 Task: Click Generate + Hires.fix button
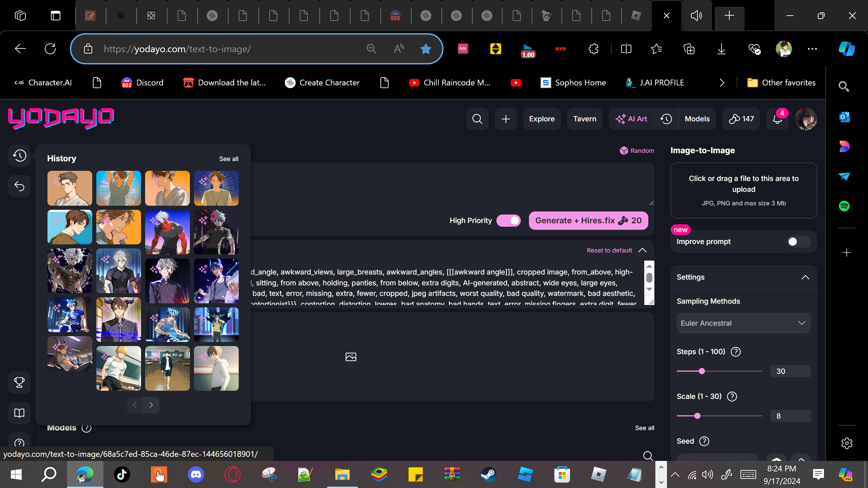588,221
